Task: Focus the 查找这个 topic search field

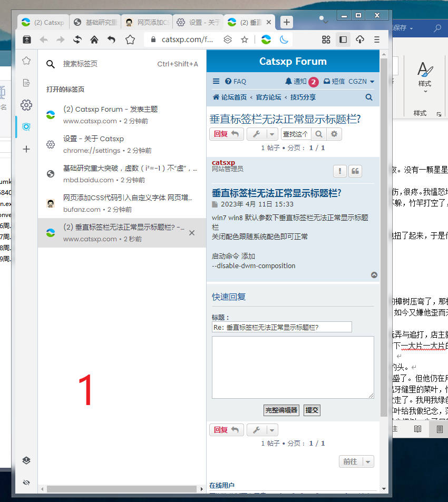Action: pyautogui.click(x=296, y=134)
